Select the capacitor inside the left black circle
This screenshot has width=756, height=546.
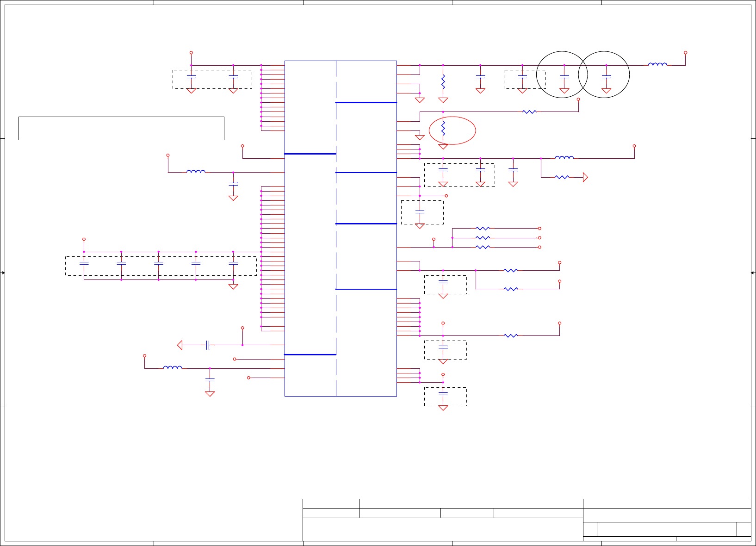pos(564,77)
